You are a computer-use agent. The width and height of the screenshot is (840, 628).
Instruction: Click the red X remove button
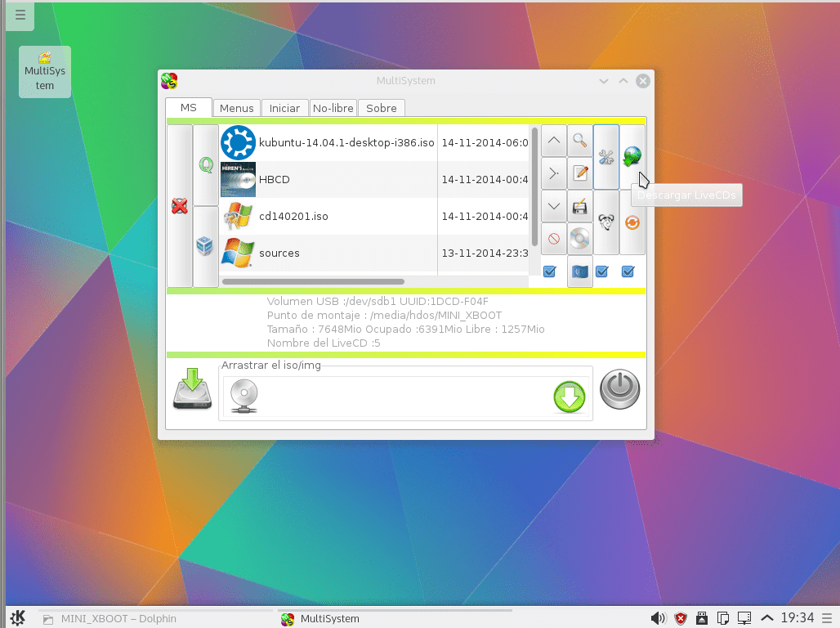(x=180, y=206)
